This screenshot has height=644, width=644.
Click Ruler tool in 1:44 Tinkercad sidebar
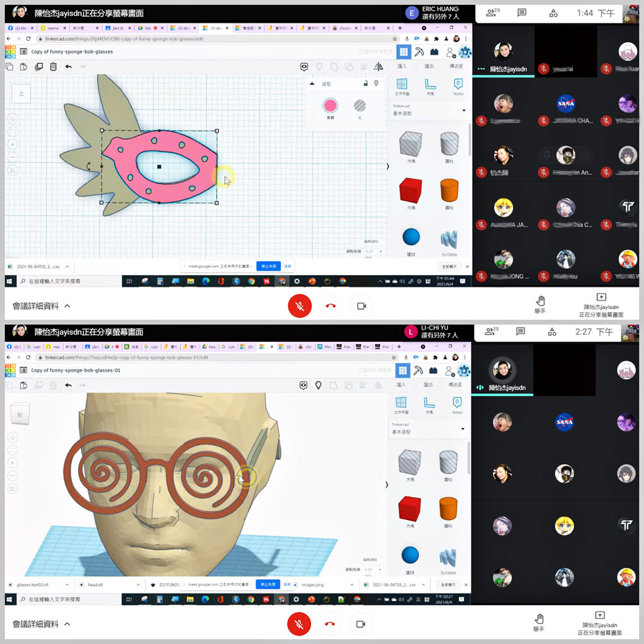(430, 87)
